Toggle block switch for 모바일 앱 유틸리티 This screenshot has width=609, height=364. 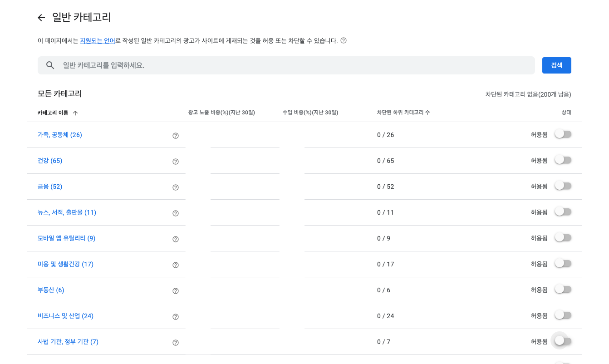click(x=563, y=237)
